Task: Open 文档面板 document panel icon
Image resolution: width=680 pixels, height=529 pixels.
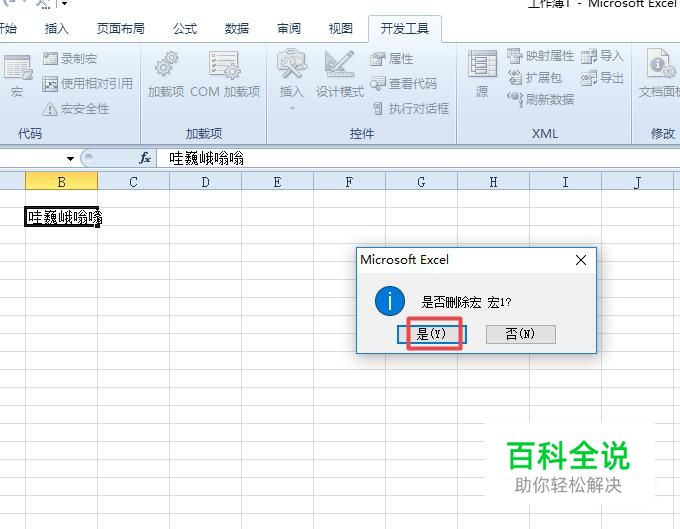Action: (x=659, y=75)
